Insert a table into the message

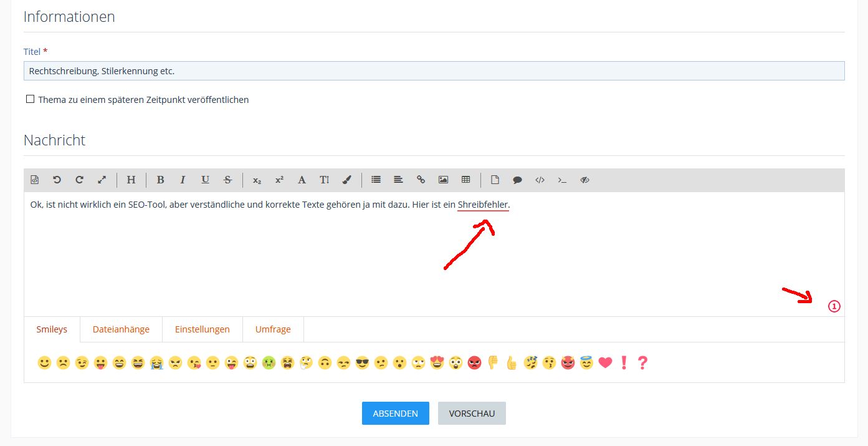tap(465, 180)
